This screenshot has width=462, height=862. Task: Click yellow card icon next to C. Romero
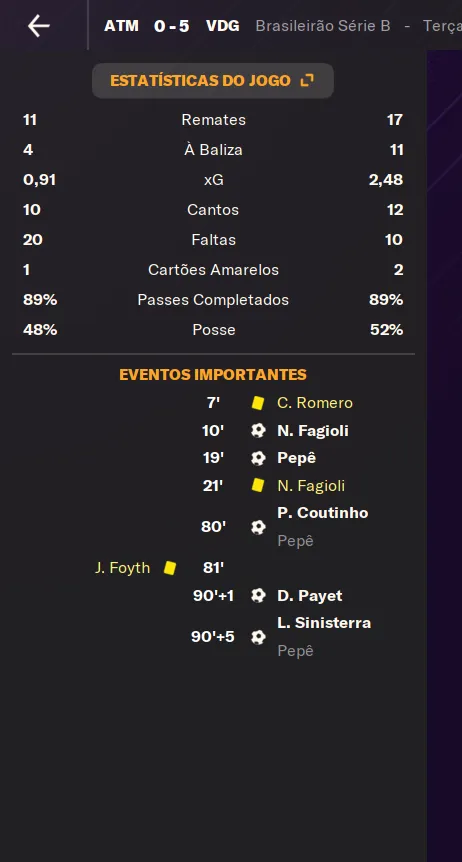tap(258, 403)
